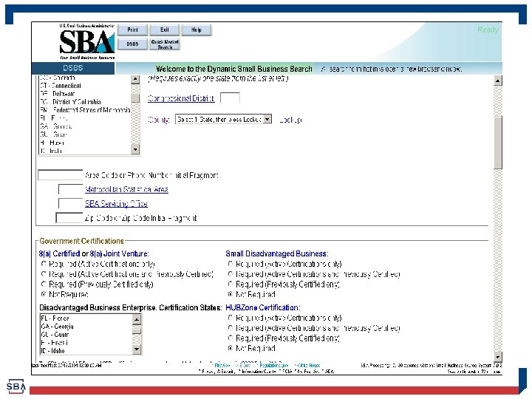The image size is (532, 399).
Task: Click the SBA logo in the page header
Action: [87, 41]
